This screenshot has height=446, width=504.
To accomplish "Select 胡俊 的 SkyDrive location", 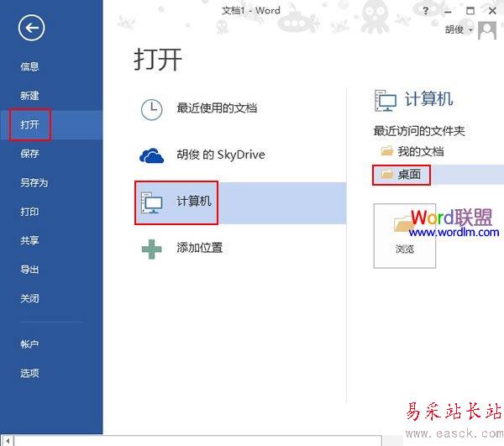I will [221, 155].
